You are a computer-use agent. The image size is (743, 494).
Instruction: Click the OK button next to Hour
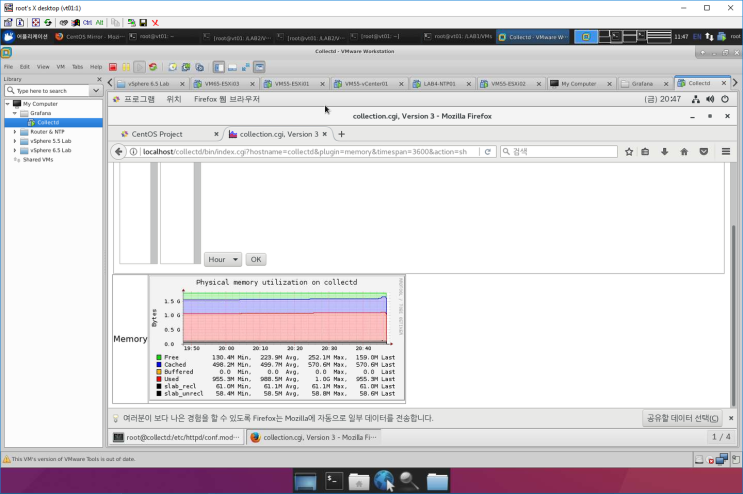pos(256,259)
